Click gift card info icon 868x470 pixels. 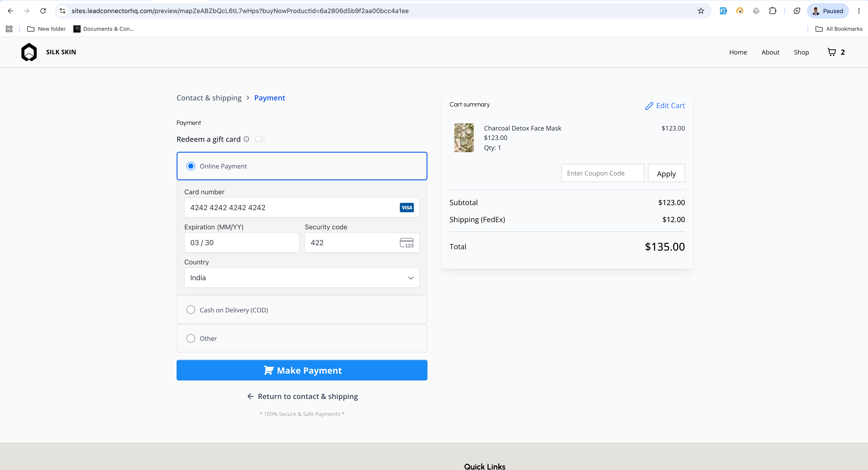tap(246, 139)
